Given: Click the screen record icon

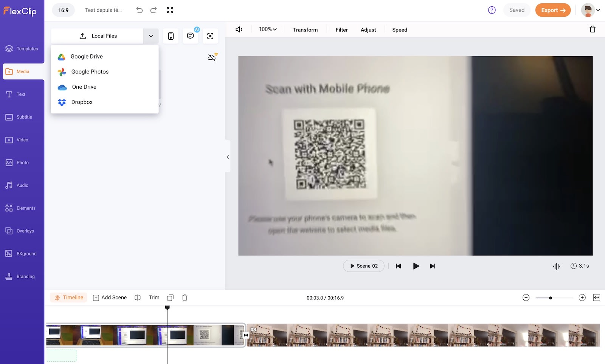Looking at the screenshot, I should (210, 36).
